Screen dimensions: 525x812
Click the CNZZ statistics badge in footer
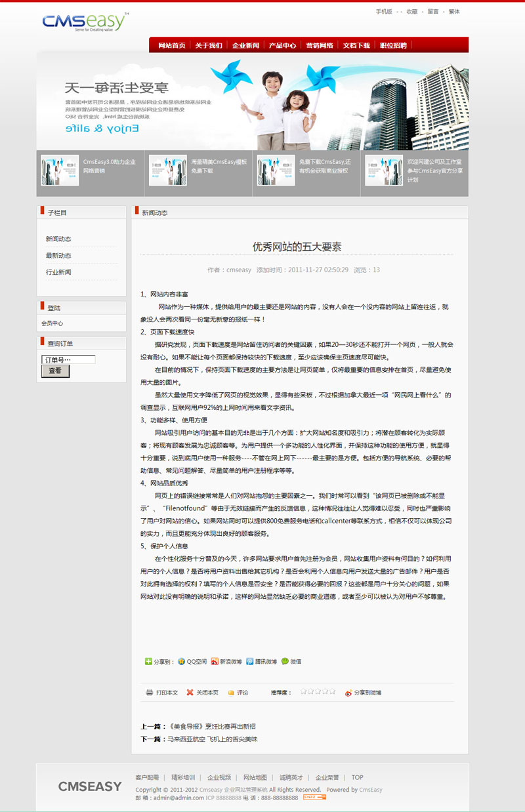click(x=314, y=798)
